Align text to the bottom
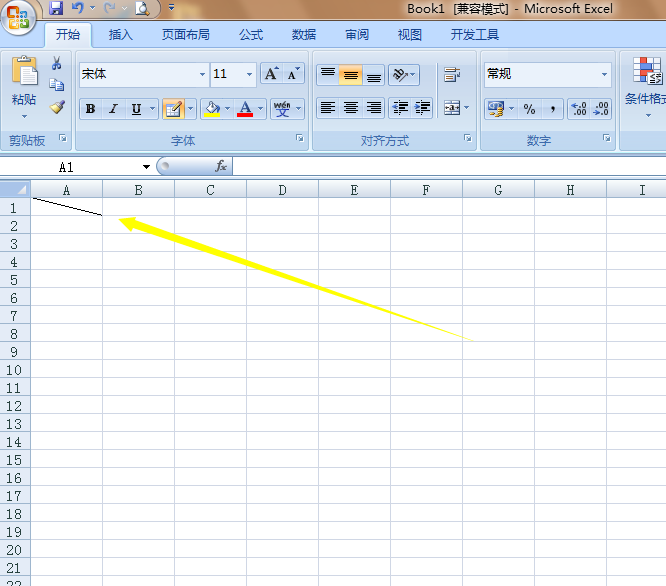This screenshot has width=666, height=586. [373, 75]
